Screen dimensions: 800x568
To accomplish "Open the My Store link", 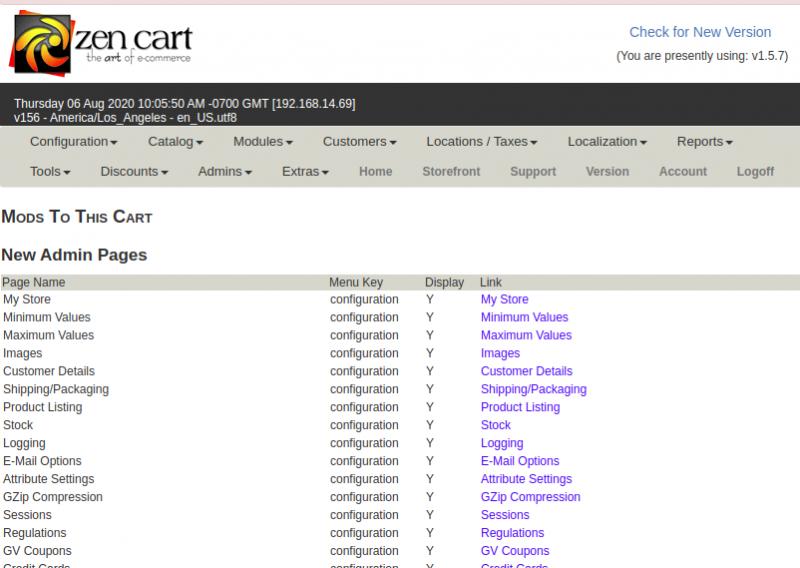I will pos(504,299).
